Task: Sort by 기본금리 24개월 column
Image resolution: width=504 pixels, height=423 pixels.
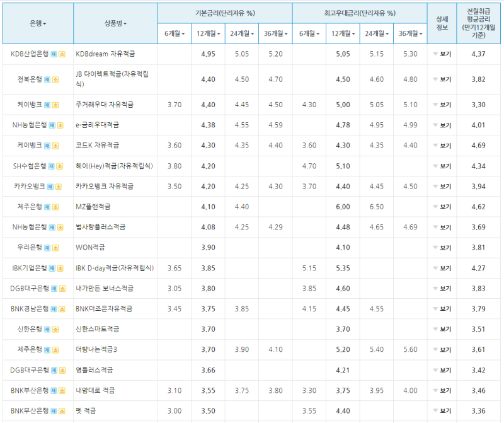Action: (x=242, y=33)
